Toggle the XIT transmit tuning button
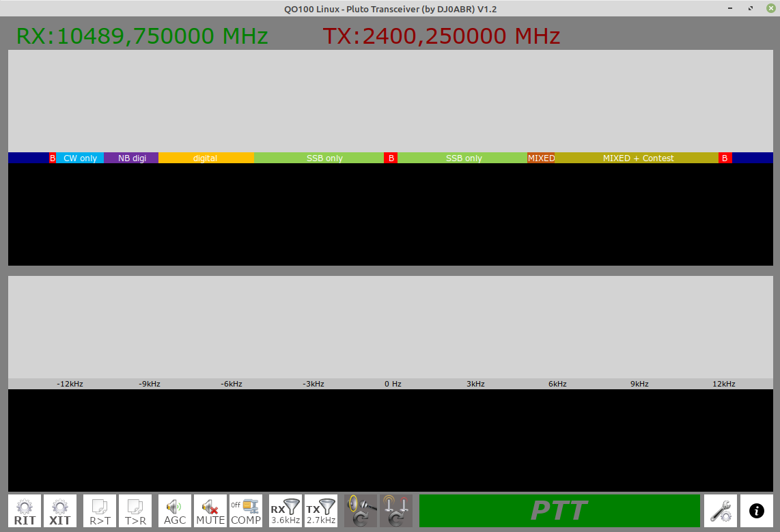Screen dimensions: 780x532 (x=60, y=511)
